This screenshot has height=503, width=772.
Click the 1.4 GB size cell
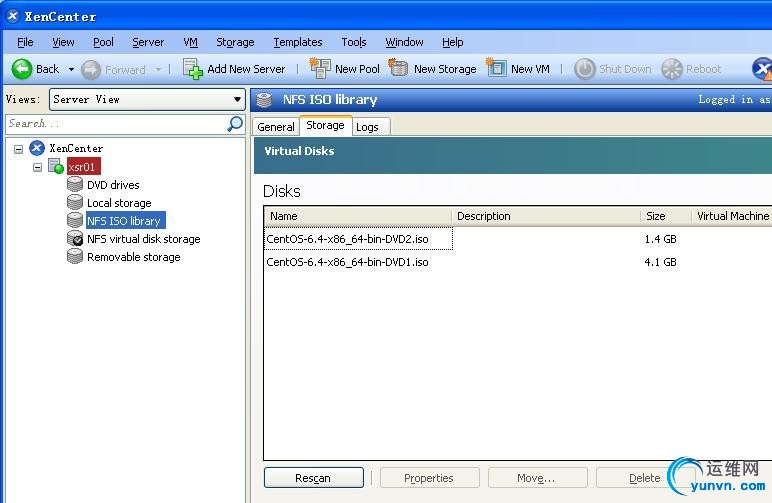pyautogui.click(x=661, y=239)
